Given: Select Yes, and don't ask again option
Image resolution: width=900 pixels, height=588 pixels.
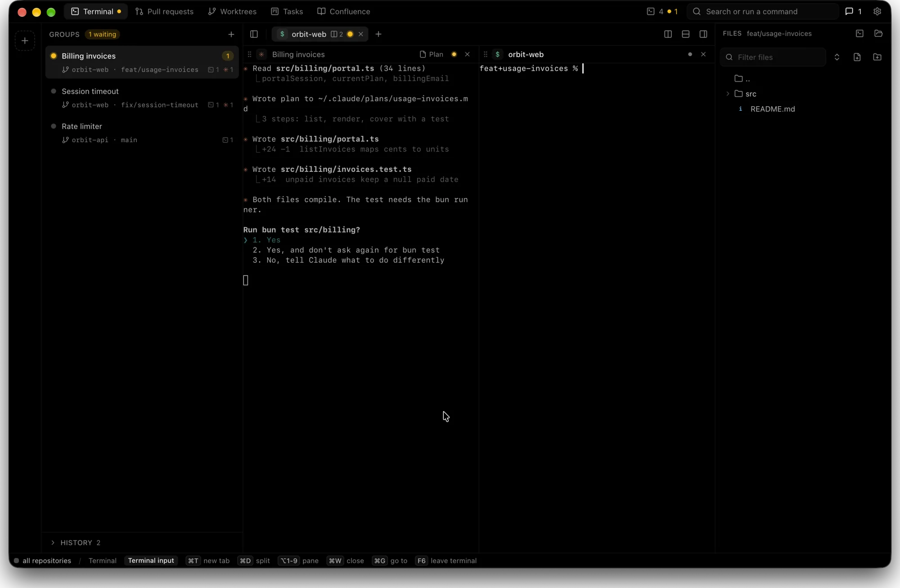Looking at the screenshot, I should [346, 250].
